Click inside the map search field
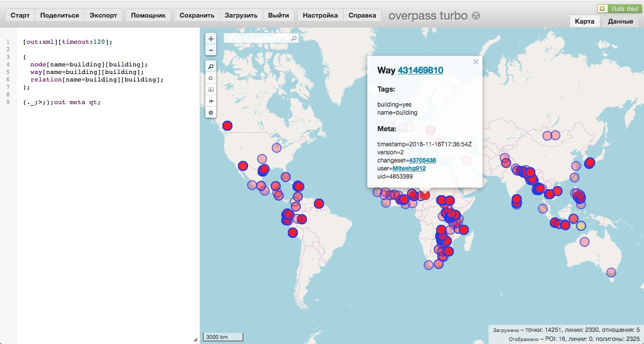This screenshot has height=344, width=644. click(x=257, y=38)
